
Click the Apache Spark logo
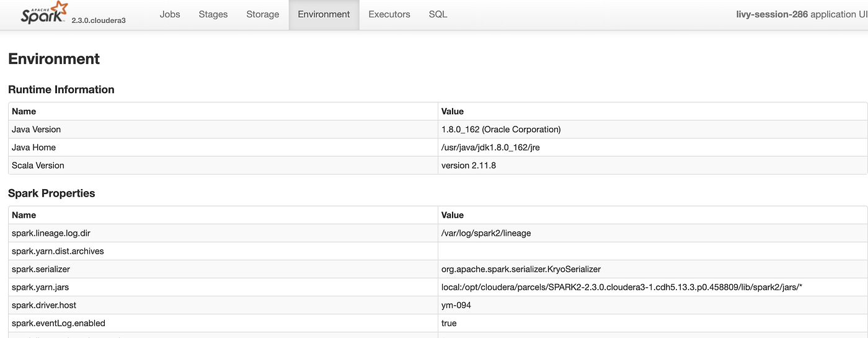click(x=42, y=13)
